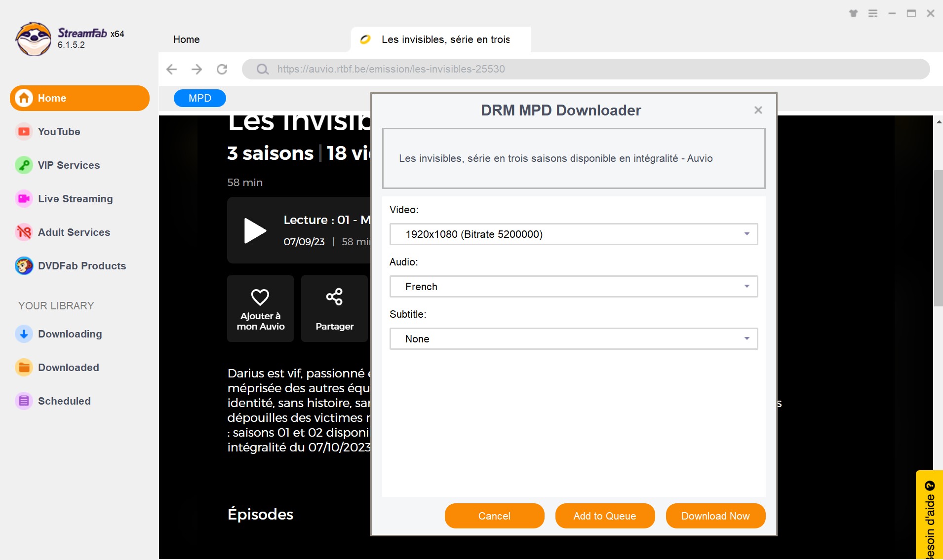
Task: Click the StreamFab sloth logo
Action: coord(33,39)
